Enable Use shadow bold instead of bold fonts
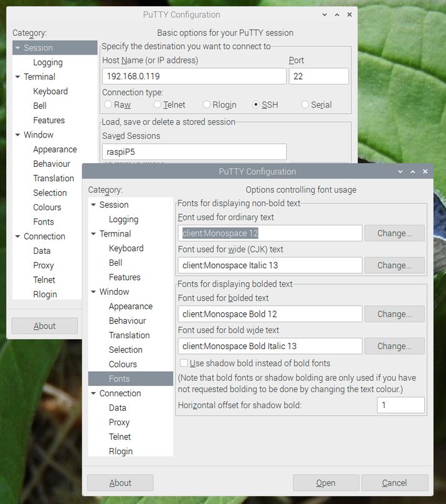Viewport: 446px width, 504px height. pyautogui.click(x=184, y=363)
